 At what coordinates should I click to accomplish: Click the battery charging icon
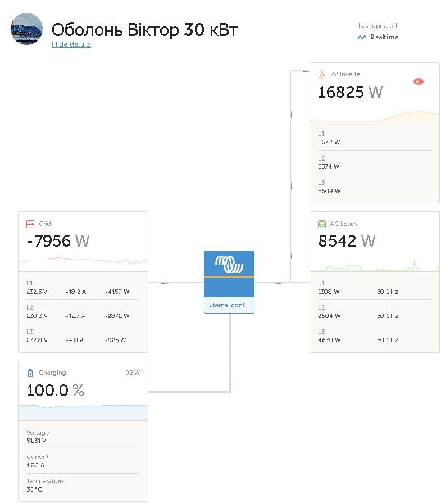point(30,373)
